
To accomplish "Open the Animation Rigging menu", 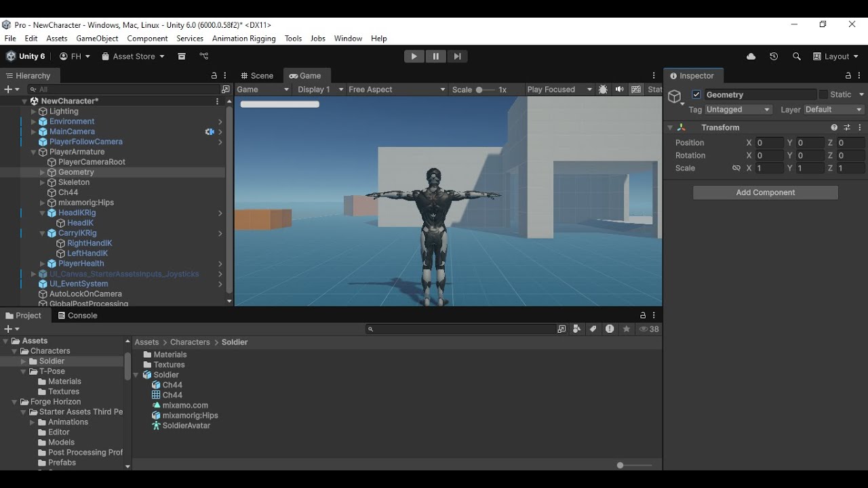I will [x=243, y=39].
